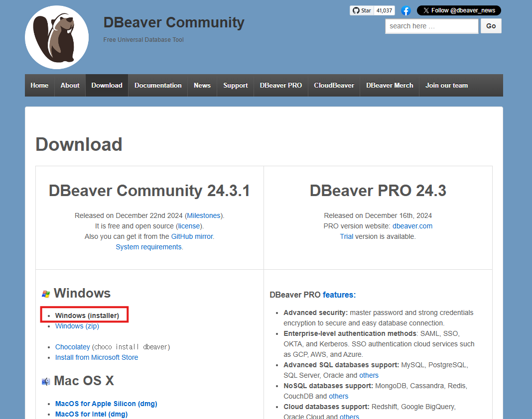Screen dimensions: 532x419
Task: Focus the search here input field
Action: pyautogui.click(x=431, y=26)
